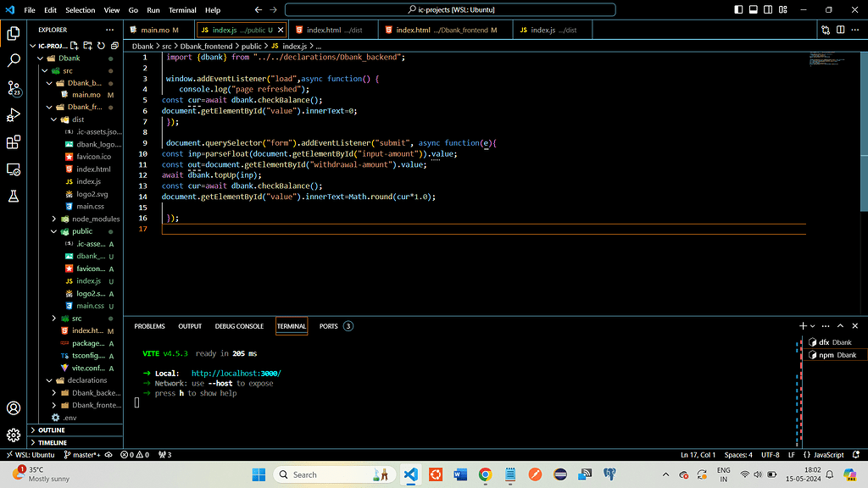Viewport: 868px width, 488px height.
Task: Click the ic-projects command center search
Action: click(450, 9)
